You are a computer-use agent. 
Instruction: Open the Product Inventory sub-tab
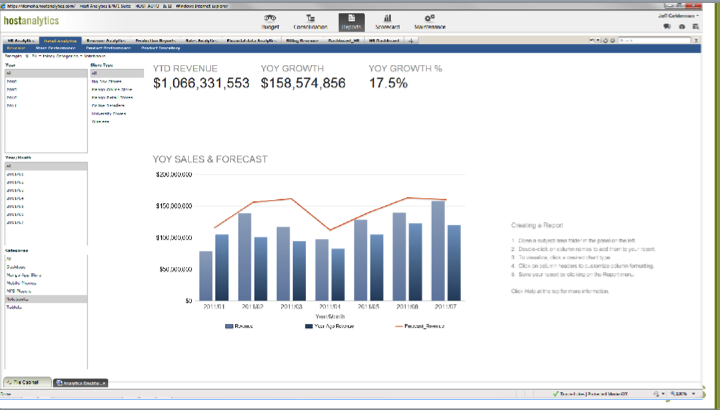click(x=161, y=48)
